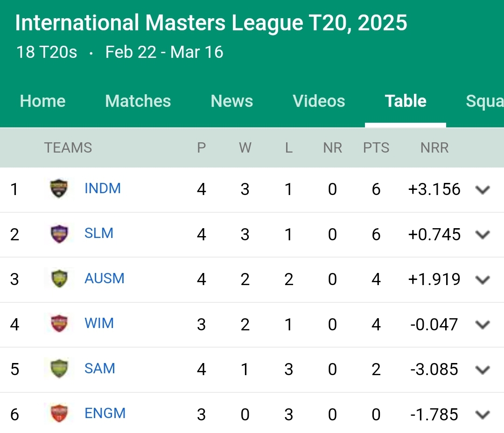The width and height of the screenshot is (504, 433).
Task: Click the ENGM team shield logo
Action: pyautogui.click(x=59, y=413)
